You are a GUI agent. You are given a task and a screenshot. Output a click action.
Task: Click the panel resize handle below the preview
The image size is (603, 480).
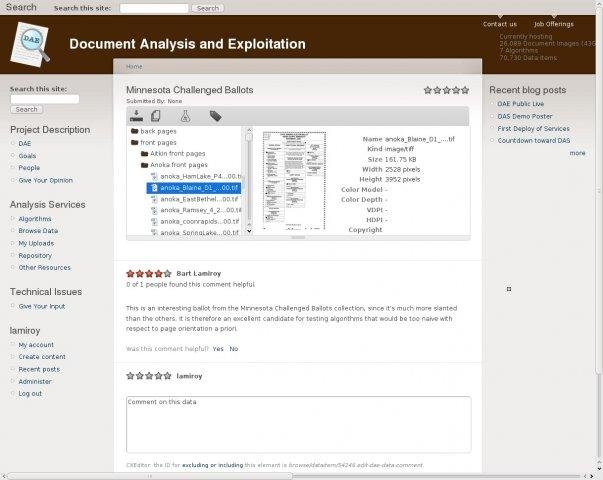pyautogui.click(x=298, y=238)
